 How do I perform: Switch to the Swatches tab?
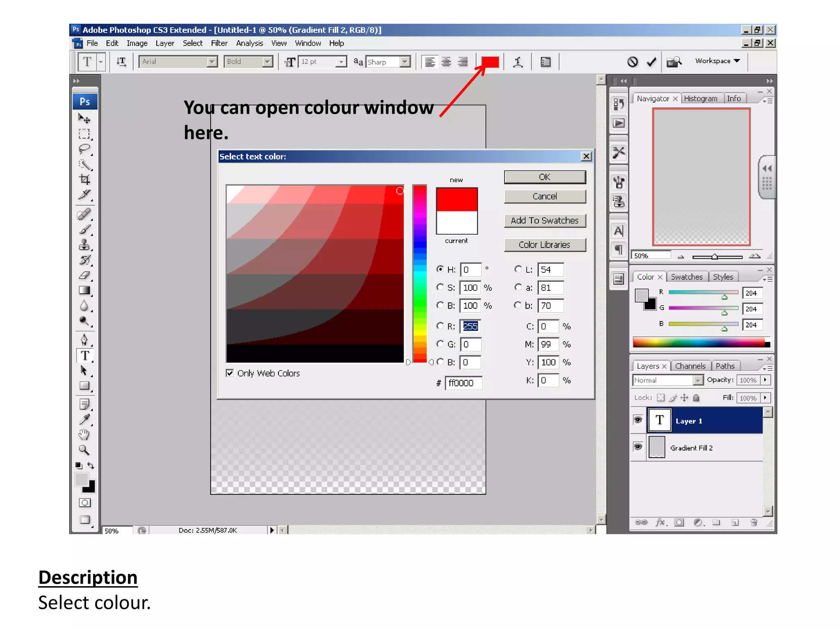pyautogui.click(x=687, y=277)
